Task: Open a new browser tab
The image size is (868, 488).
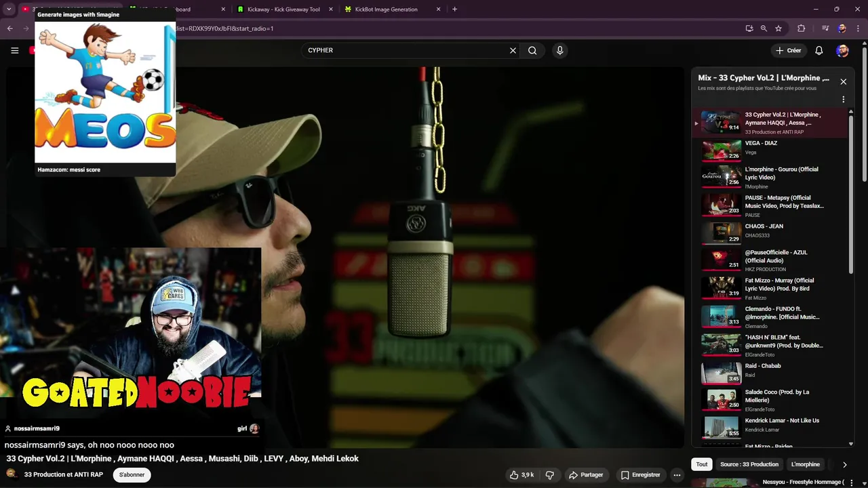Action: 454,9
